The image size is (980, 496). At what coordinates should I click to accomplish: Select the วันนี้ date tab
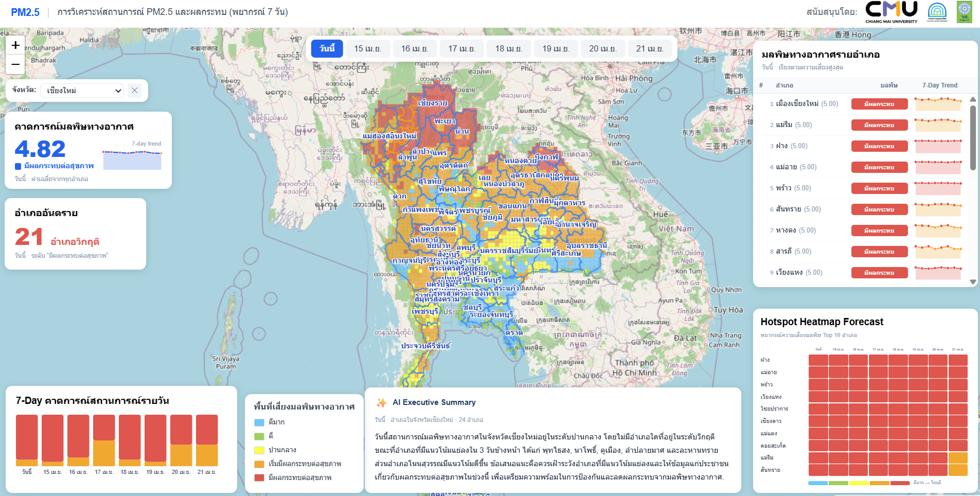[327, 48]
